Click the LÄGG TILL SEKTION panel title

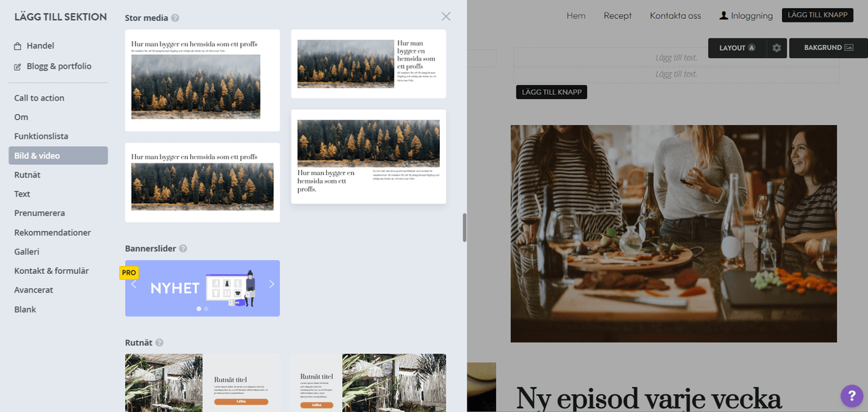point(61,17)
